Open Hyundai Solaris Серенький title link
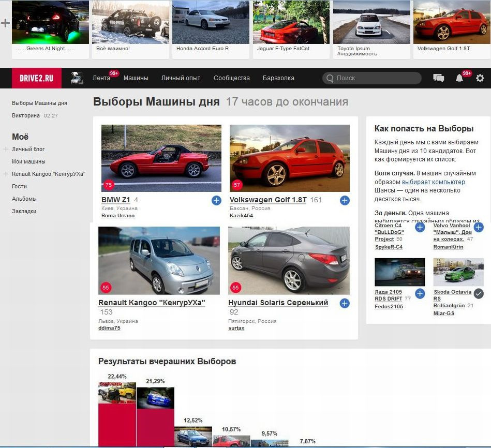The image size is (491, 448). click(278, 303)
